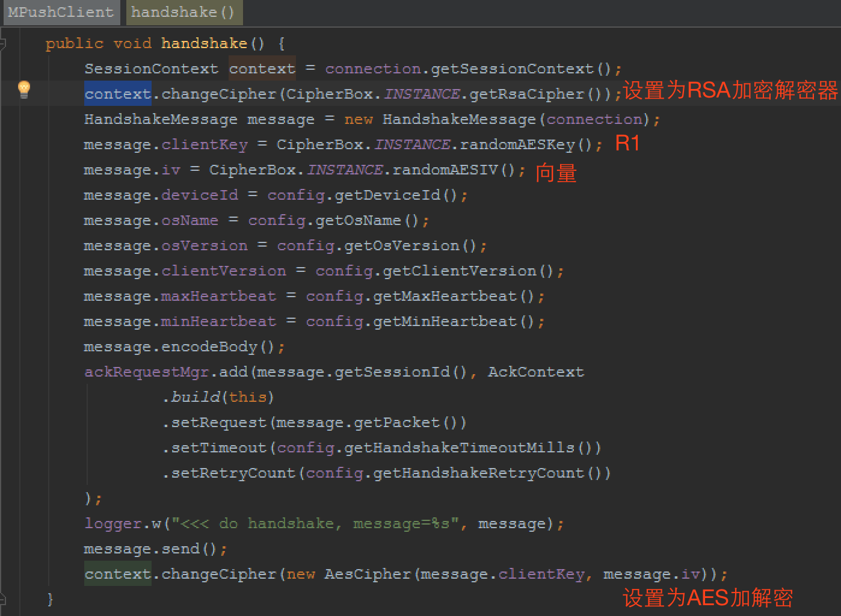Click logger.w log statement
The height and width of the screenshot is (616, 841).
(324, 523)
